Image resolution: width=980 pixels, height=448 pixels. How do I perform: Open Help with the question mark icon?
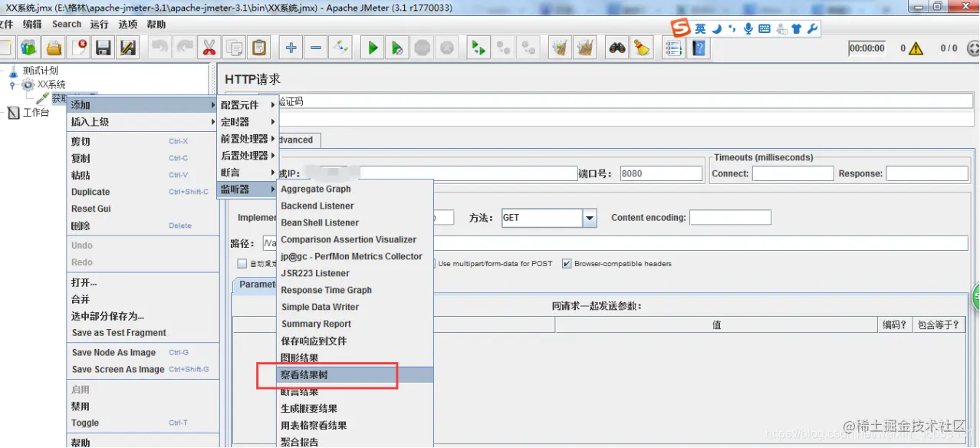(x=699, y=48)
